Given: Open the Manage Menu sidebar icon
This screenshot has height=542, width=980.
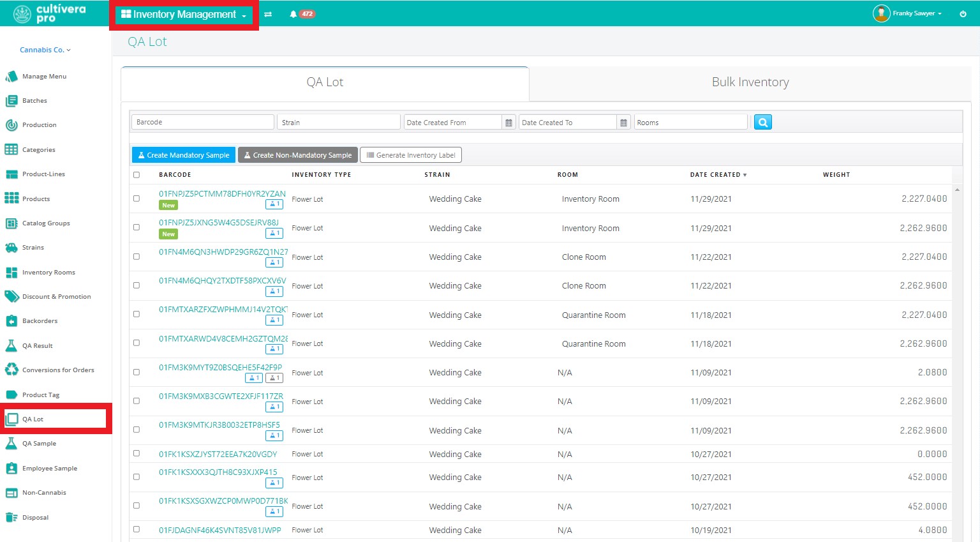Looking at the screenshot, I should (x=11, y=77).
